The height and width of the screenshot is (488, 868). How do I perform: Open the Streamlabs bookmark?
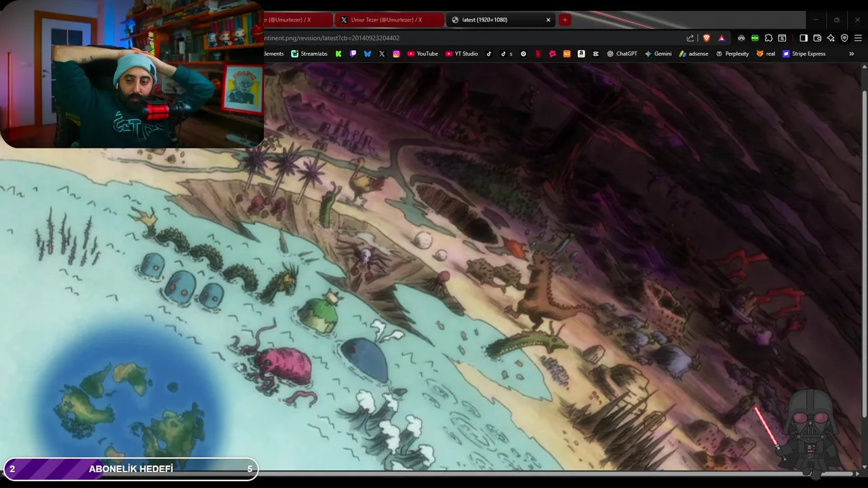click(309, 54)
